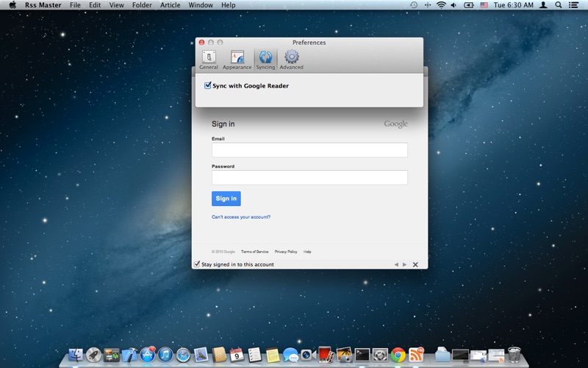Click the Time Machine menu bar icon
Screen dimensions: 588x368
pos(414,5)
